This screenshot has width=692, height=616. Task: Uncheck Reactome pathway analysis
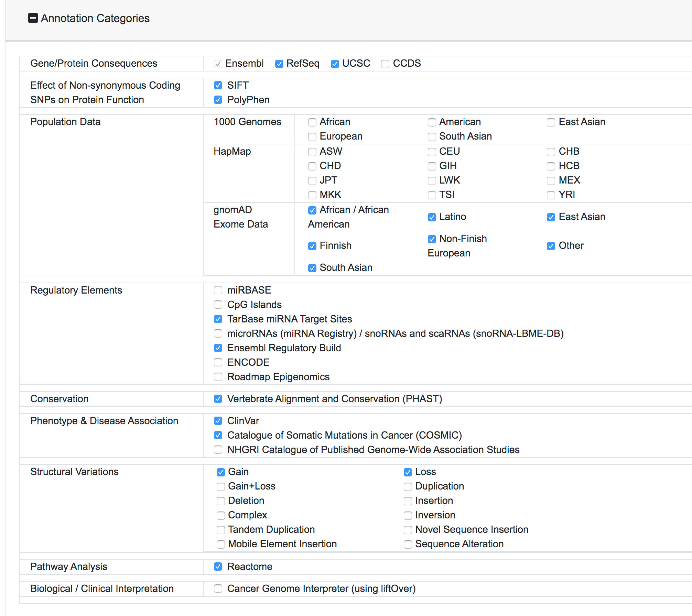tap(218, 566)
